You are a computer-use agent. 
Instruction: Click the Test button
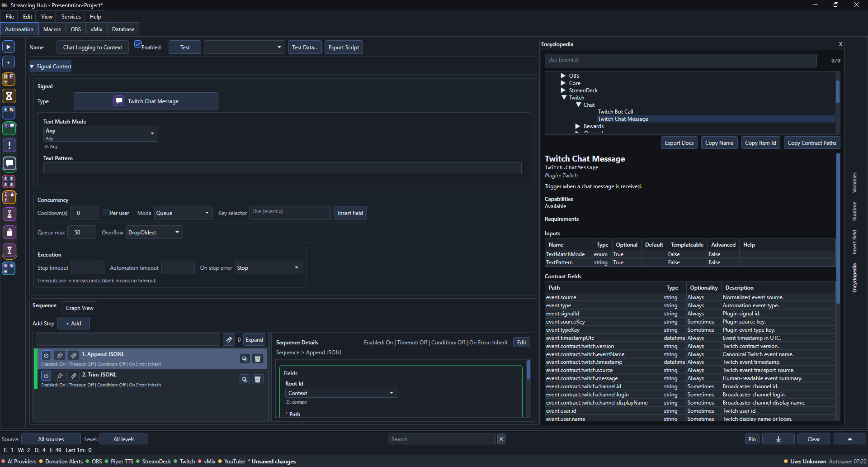185,47
